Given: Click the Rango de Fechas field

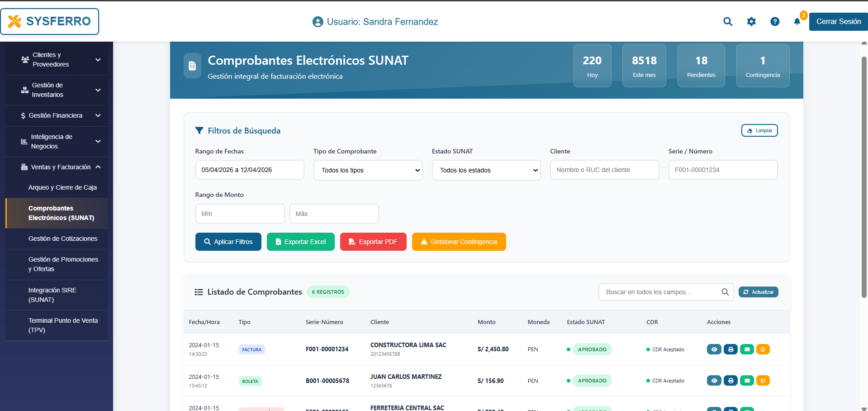Looking at the screenshot, I should (250, 170).
